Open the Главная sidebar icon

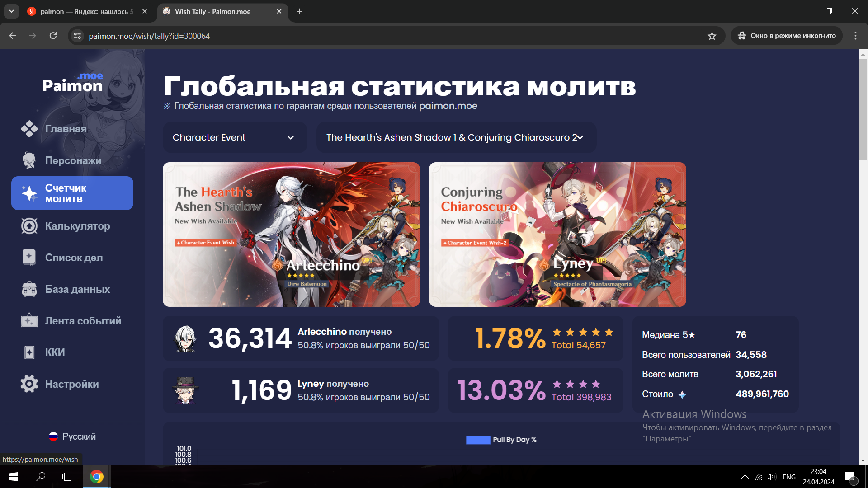[29, 129]
